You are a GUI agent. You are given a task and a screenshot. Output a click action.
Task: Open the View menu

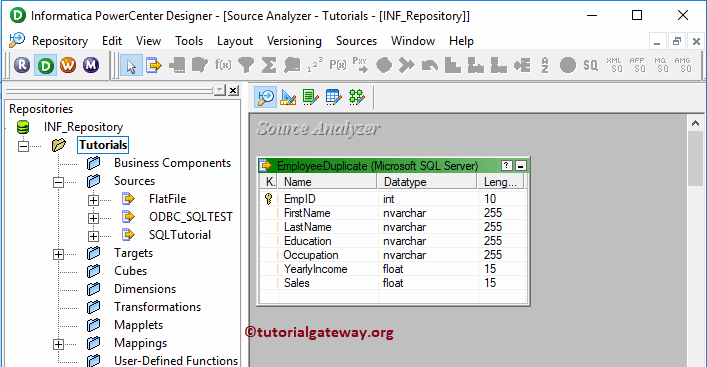pyautogui.click(x=148, y=41)
